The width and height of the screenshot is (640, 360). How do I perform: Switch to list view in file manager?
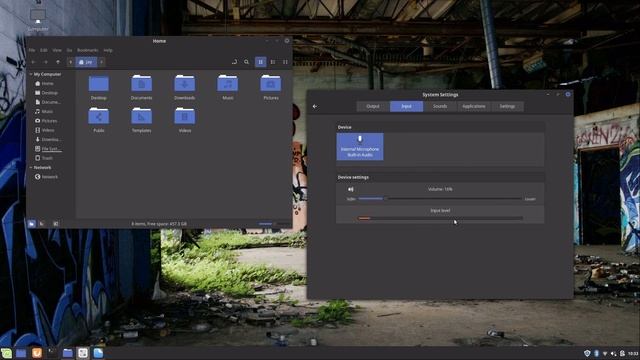[x=273, y=62]
